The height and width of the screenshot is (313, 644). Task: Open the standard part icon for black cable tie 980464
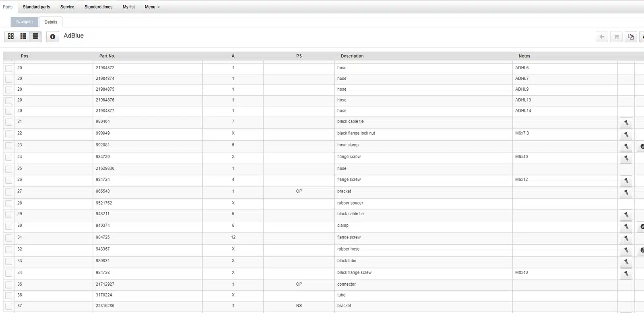626,123
